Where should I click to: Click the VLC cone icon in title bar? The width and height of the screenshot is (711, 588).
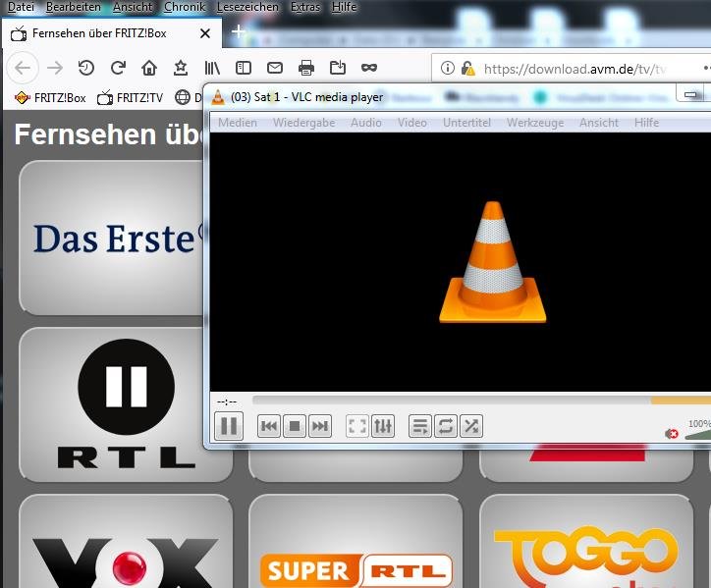click(x=218, y=97)
